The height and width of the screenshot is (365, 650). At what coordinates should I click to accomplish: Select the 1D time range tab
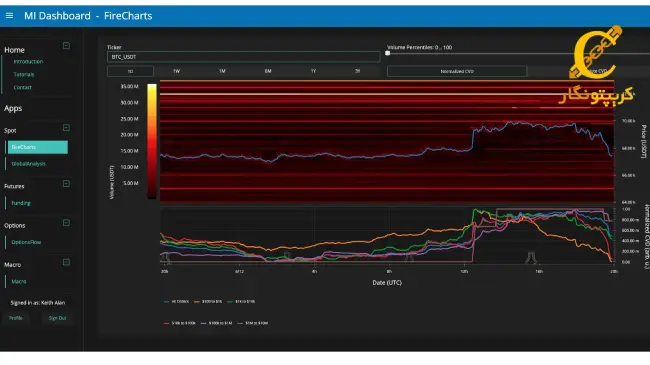point(130,71)
